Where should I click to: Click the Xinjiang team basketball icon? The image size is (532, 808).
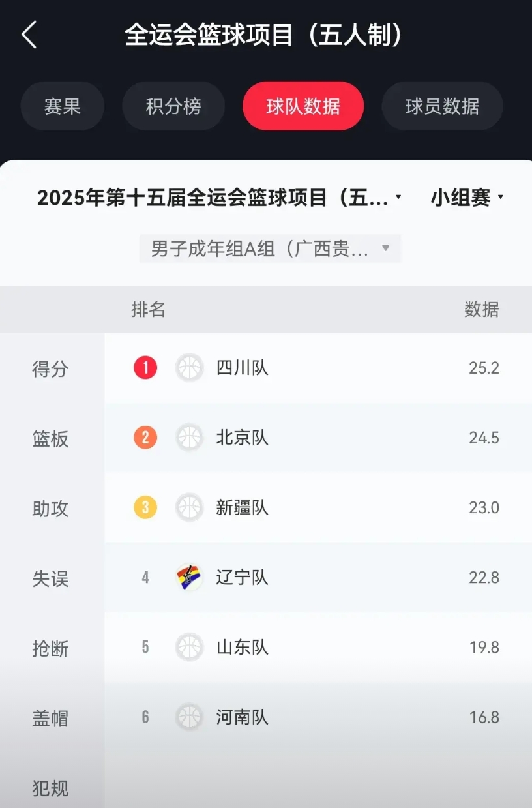(x=190, y=507)
